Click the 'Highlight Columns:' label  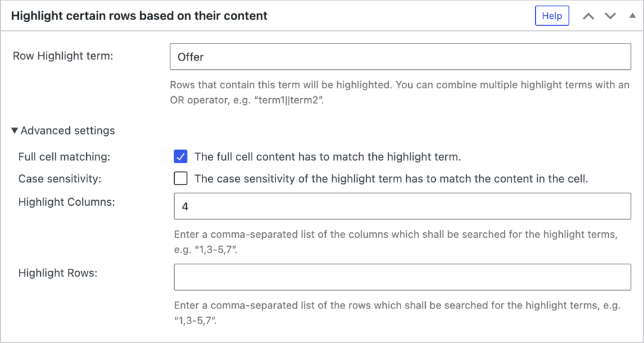pos(67,202)
